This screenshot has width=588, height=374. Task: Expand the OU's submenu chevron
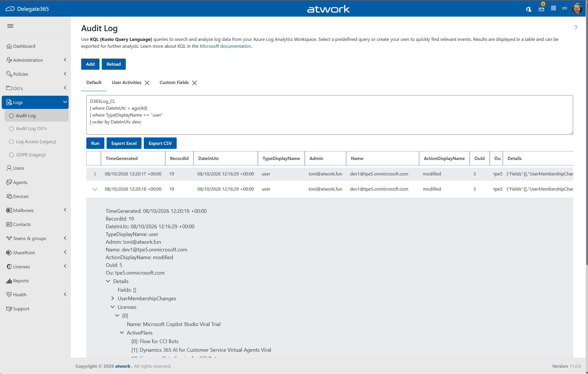pyautogui.click(x=65, y=88)
